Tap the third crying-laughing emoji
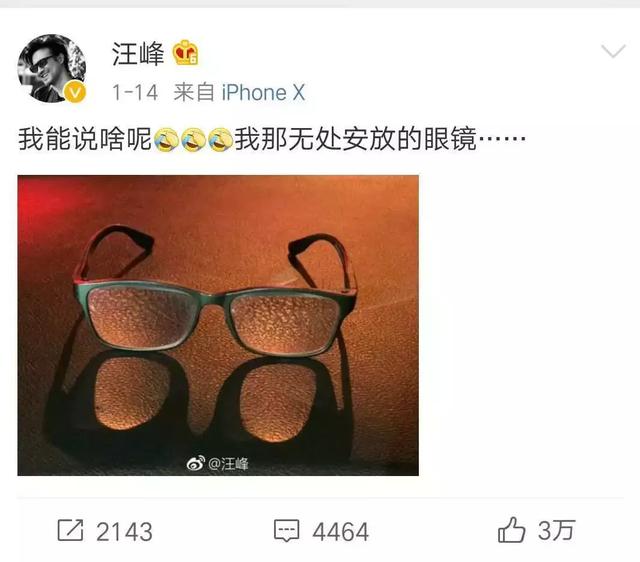Viewport: 640px width, 562px height. [x=220, y=140]
